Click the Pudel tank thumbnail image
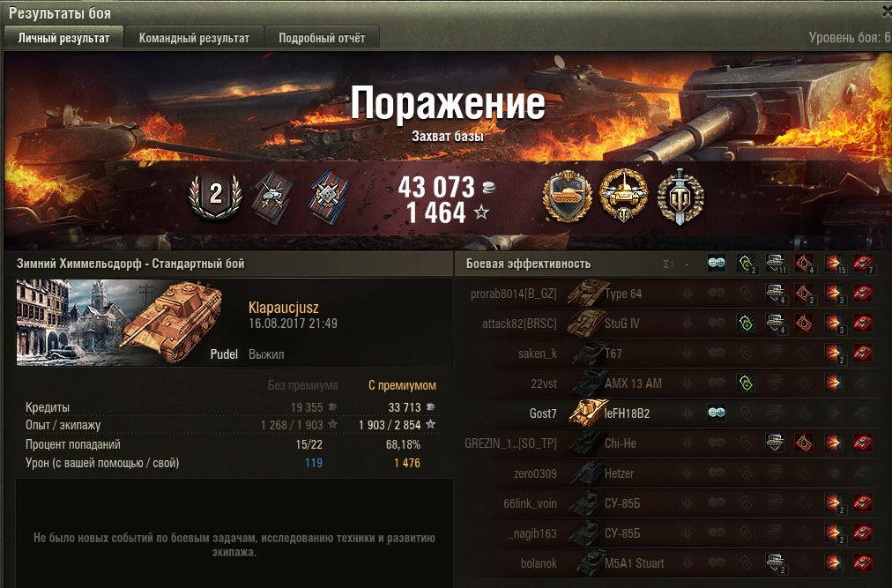The width and height of the screenshot is (892, 588). click(120, 322)
